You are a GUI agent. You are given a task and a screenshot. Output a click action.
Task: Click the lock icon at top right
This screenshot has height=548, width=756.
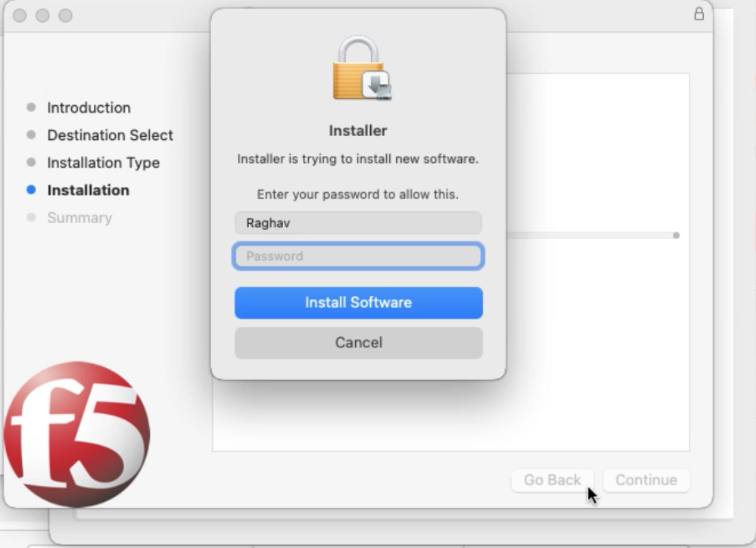[699, 14]
